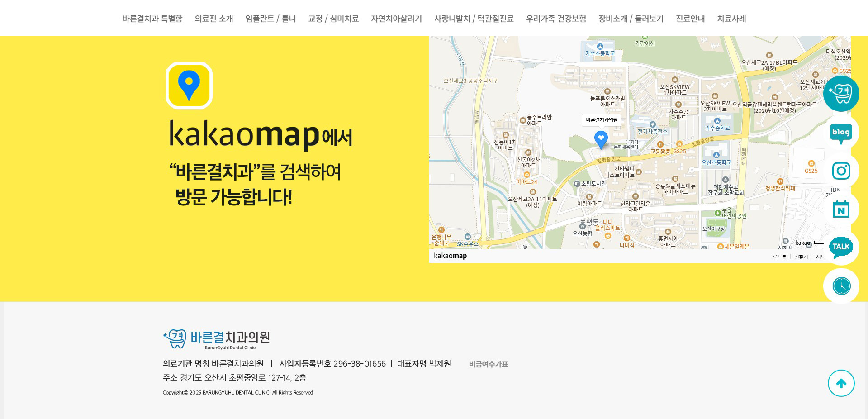This screenshot has height=419, width=868.
Task: Click the 지도 link on the map
Action: 821,257
